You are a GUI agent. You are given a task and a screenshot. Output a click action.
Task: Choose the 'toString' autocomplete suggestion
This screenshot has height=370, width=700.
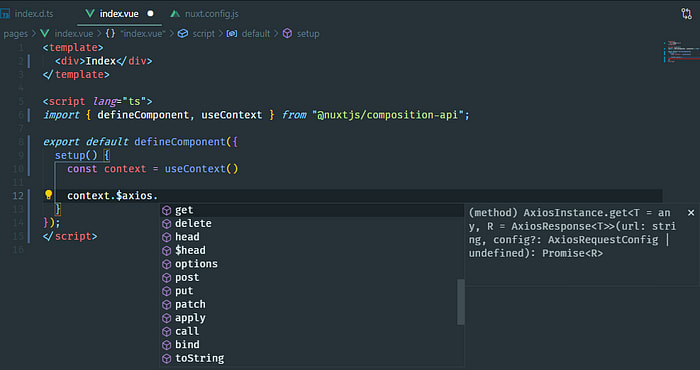tap(312, 358)
